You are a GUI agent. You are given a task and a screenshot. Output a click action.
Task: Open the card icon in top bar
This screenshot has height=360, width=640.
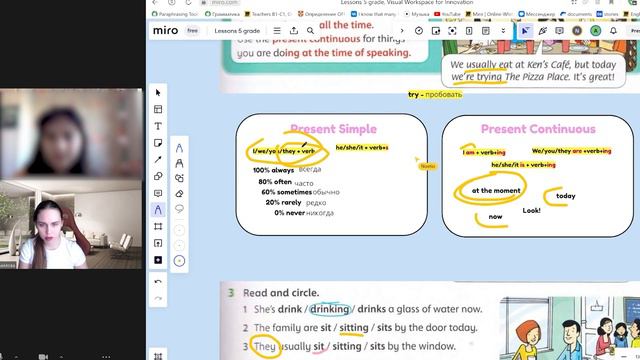pyautogui.click(x=469, y=31)
